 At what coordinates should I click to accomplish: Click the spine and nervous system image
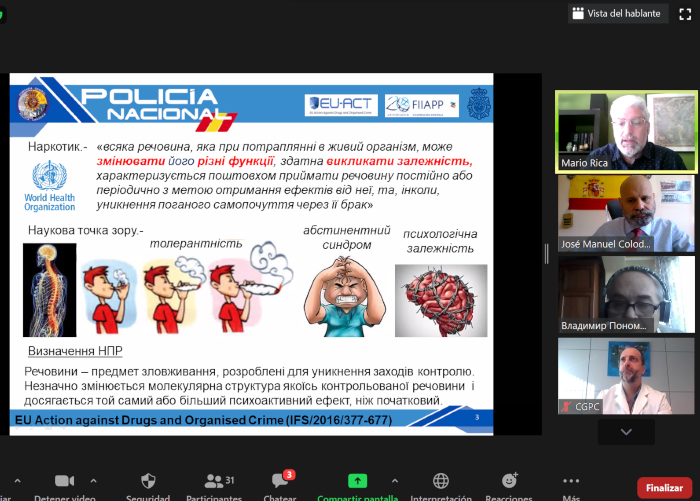50,290
